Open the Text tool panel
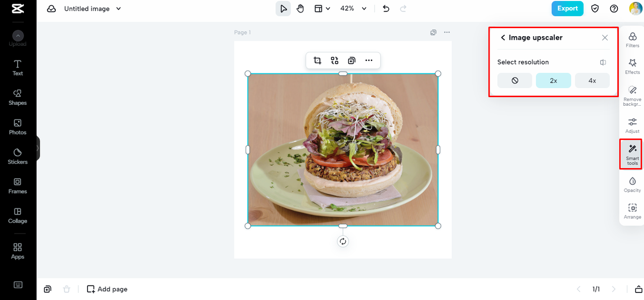This screenshot has height=300, width=644. pos(18,68)
